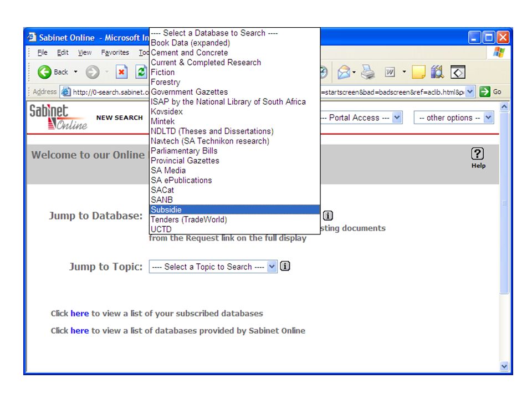Screen dimensions: 532x399
Task: Pick Kovsidex in the database list
Action: point(234,111)
